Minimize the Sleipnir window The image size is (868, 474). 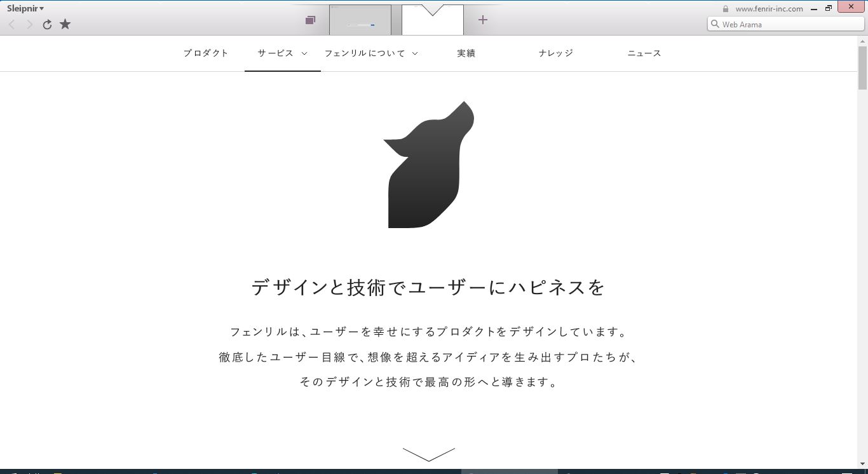pos(814,9)
